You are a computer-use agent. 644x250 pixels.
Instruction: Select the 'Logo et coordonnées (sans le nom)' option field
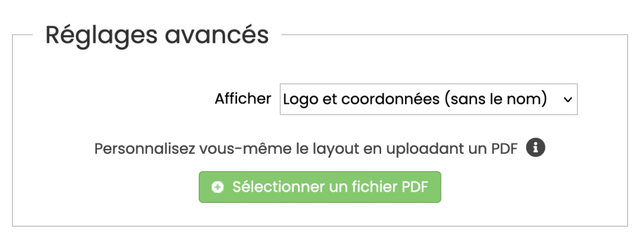(x=428, y=99)
